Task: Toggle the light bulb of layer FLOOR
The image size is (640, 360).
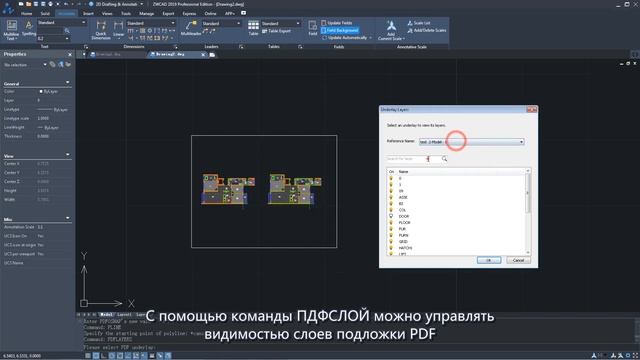Action: pos(391,222)
